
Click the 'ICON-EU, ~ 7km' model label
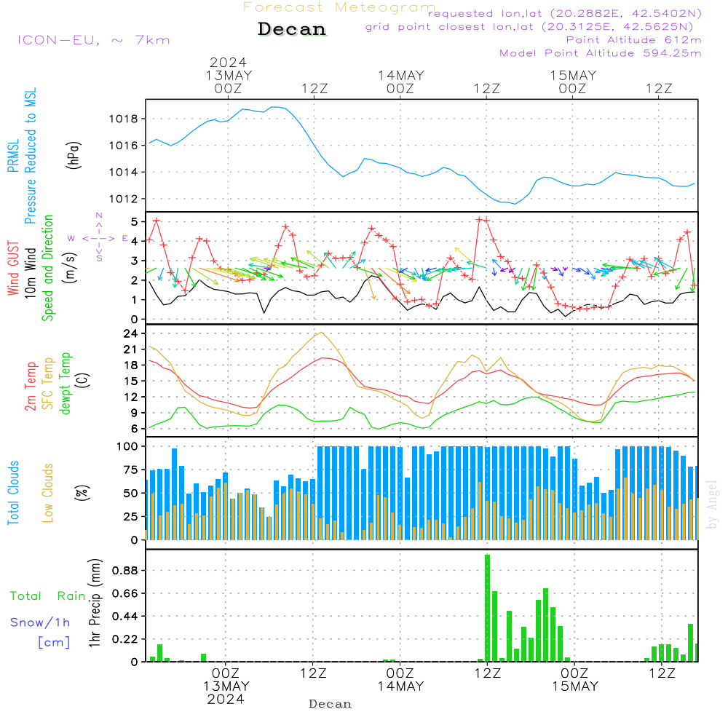[94, 40]
